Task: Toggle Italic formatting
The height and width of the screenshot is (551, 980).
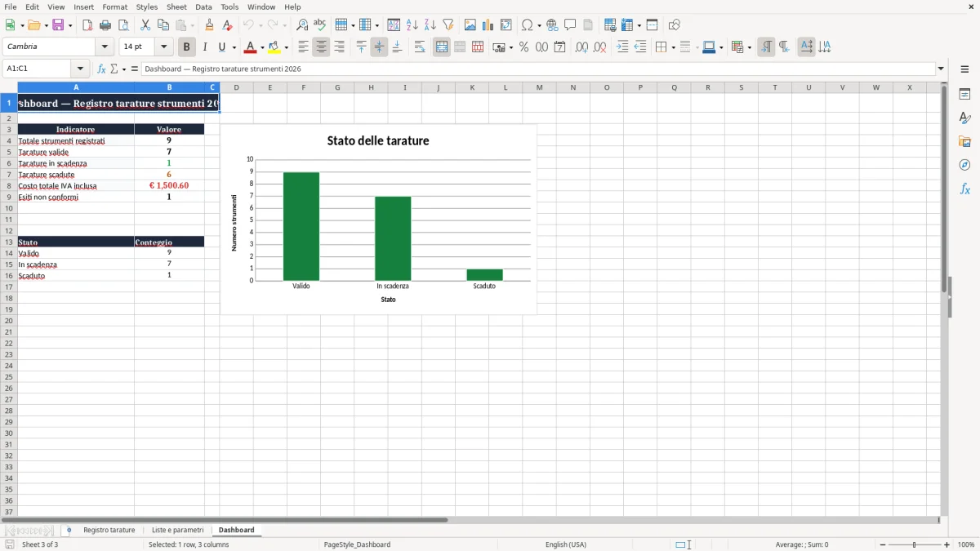Action: coord(205,47)
